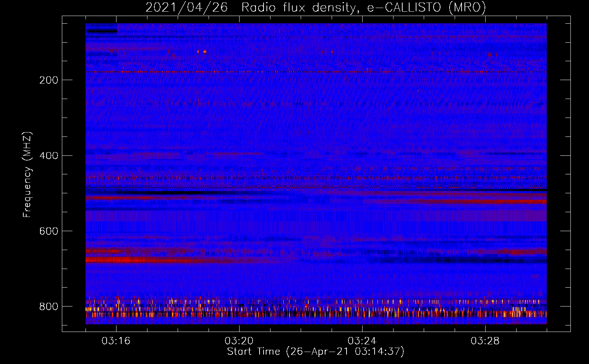This screenshot has height=364, width=589.
Task: Click the 'Frequency (MHZ)' axis label
Action: pyautogui.click(x=27, y=174)
